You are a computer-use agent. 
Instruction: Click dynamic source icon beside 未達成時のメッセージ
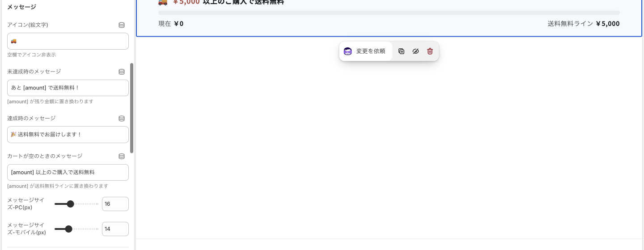[121, 72]
